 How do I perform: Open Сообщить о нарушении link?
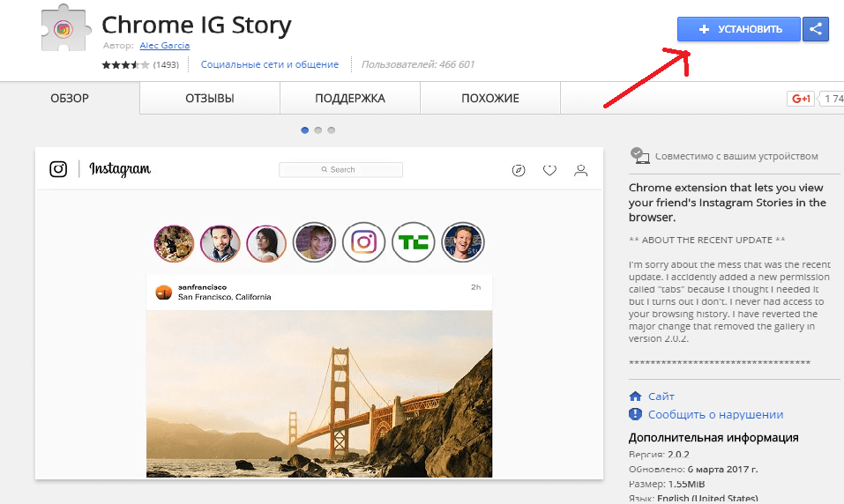[715, 415]
